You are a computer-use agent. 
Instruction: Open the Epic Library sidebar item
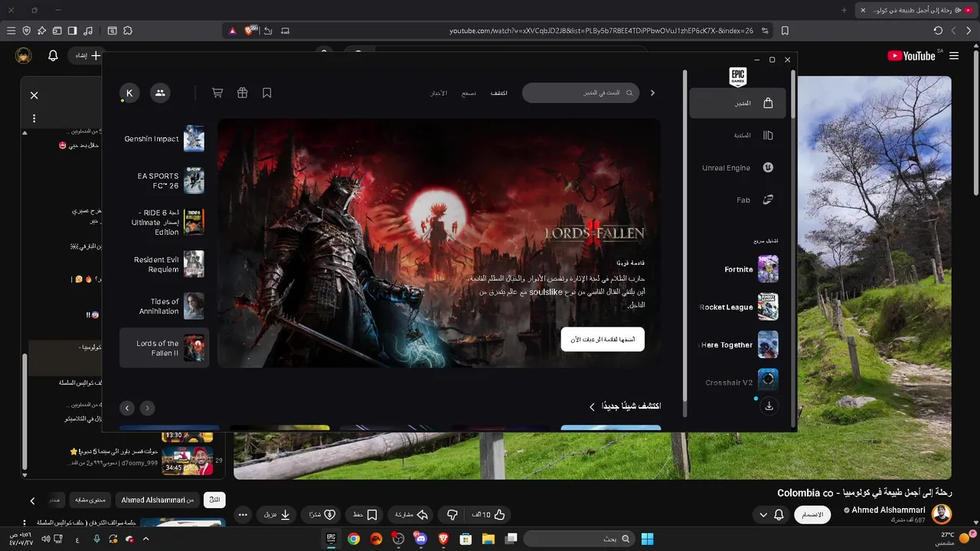(x=737, y=135)
